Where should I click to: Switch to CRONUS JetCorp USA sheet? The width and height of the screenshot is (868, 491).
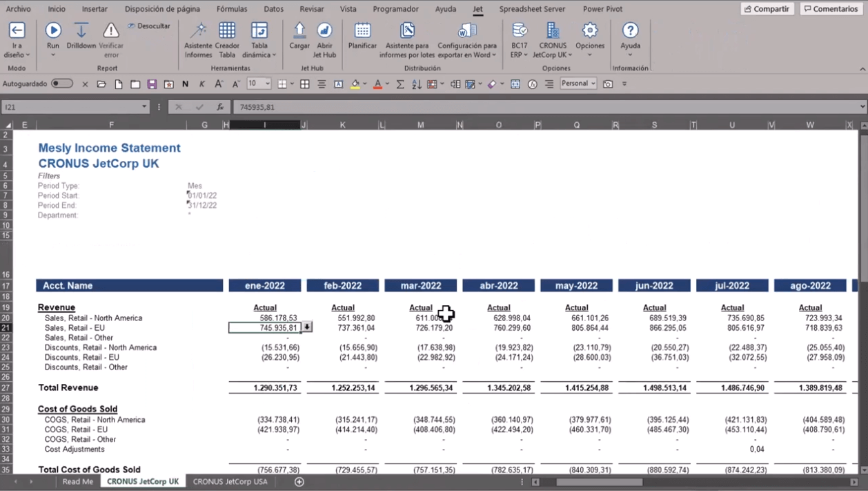pyautogui.click(x=230, y=481)
